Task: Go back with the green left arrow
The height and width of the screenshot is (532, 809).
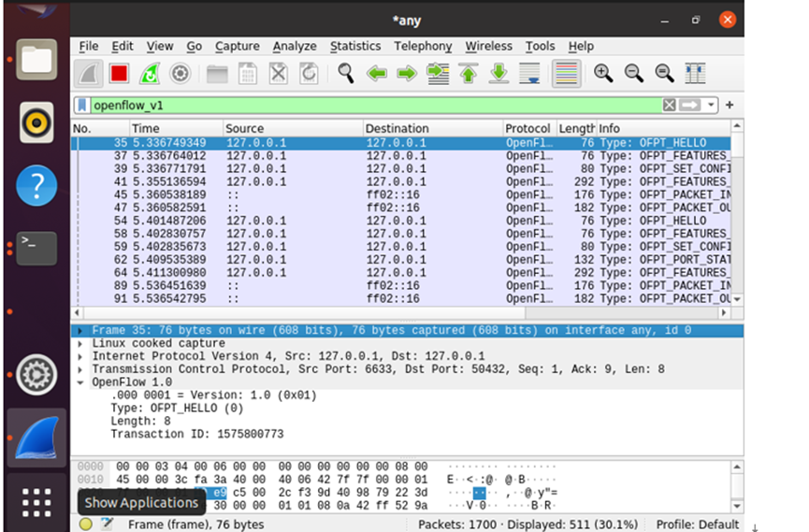Action: [x=377, y=73]
